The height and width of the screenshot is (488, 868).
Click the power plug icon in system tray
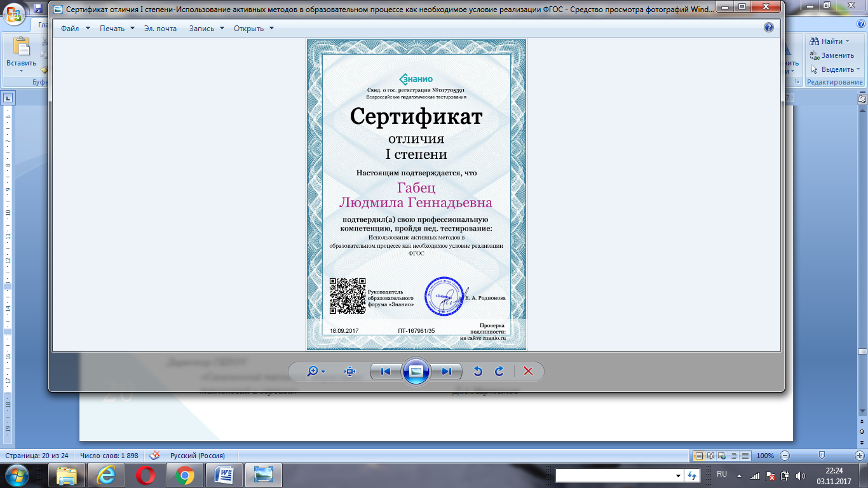(x=785, y=475)
